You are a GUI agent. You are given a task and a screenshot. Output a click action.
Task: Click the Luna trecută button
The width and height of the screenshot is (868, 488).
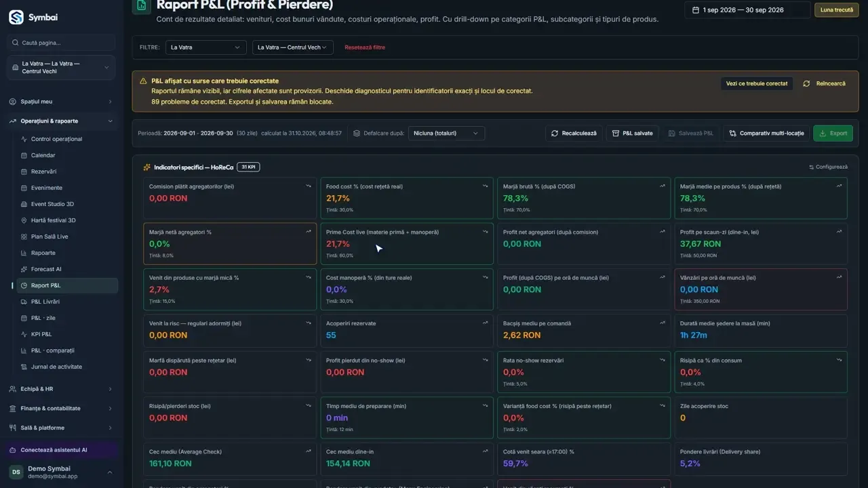click(x=836, y=10)
